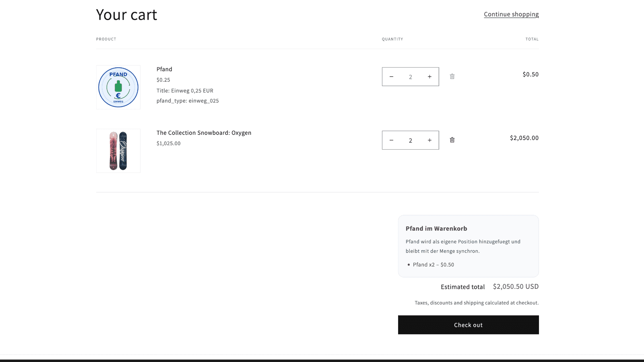The width and height of the screenshot is (644, 362).
Task: Click the Pfand quantity input field
Action: (410, 77)
